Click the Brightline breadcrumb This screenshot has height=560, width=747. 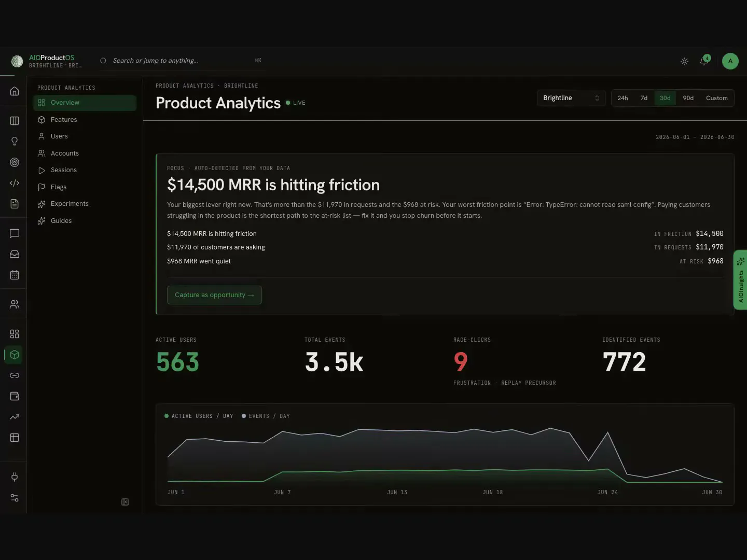[x=241, y=86]
